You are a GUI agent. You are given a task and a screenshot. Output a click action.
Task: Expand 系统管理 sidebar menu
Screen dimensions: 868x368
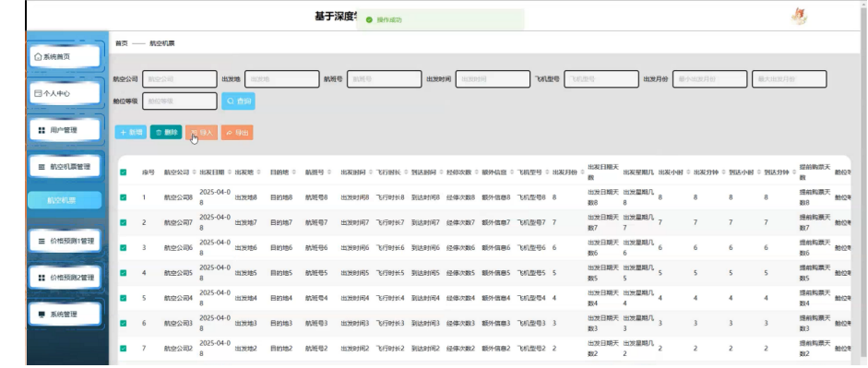(65, 315)
